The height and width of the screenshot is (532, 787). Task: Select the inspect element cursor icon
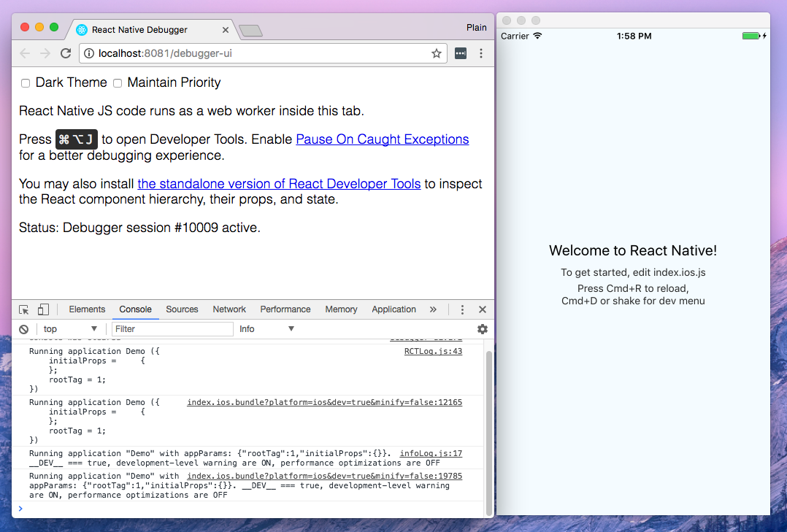click(23, 309)
